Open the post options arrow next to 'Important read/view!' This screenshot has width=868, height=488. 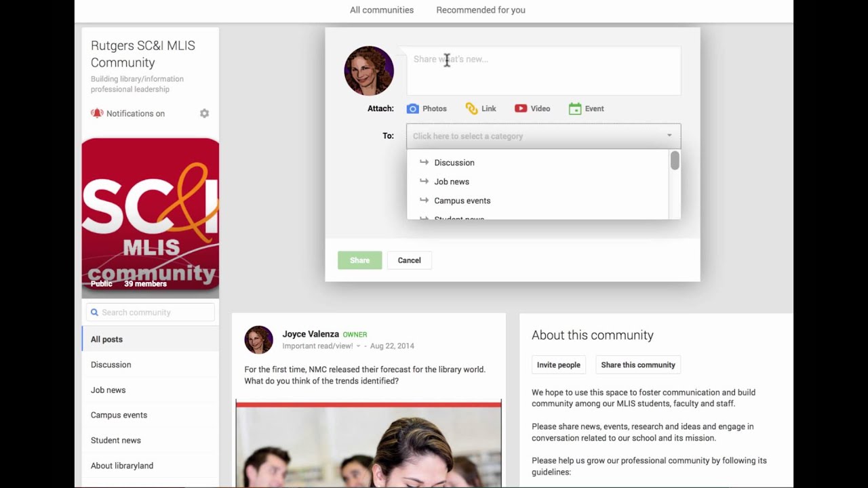click(359, 346)
